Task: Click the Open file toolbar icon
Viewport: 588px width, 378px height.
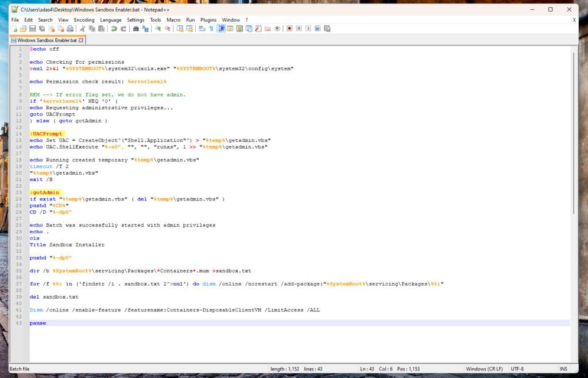Action: (x=23, y=29)
